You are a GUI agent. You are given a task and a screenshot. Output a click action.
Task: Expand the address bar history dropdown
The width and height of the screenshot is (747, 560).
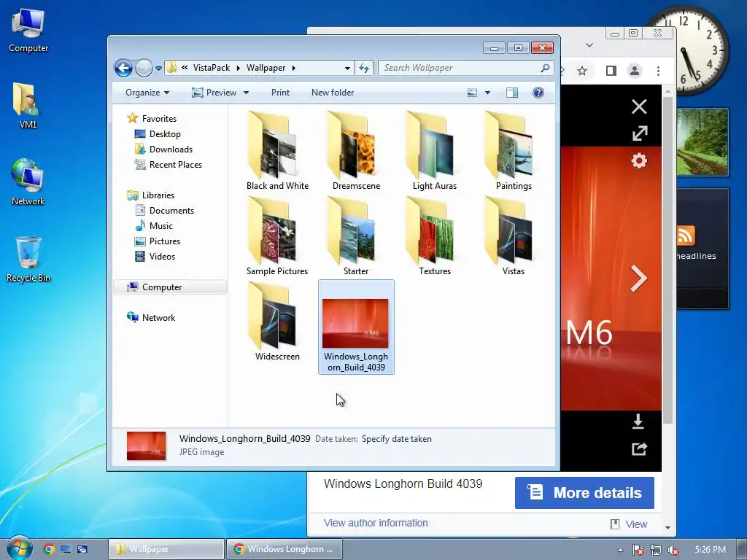(x=347, y=68)
